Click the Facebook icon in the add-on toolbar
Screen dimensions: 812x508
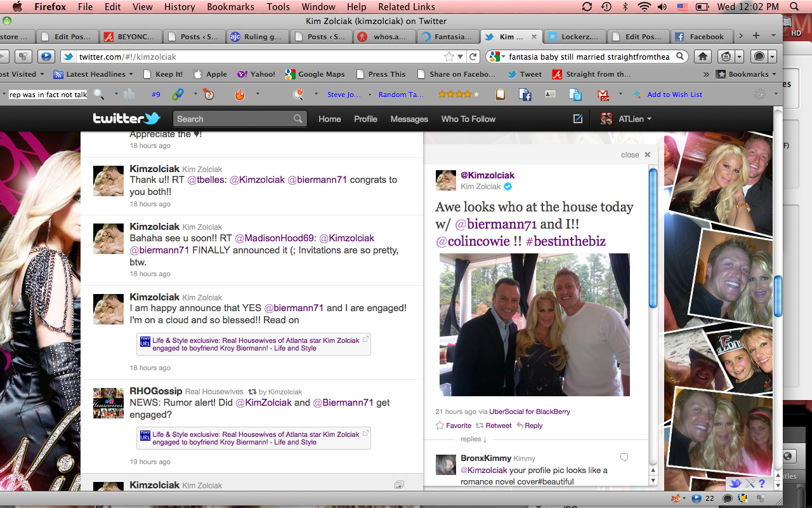(x=525, y=95)
